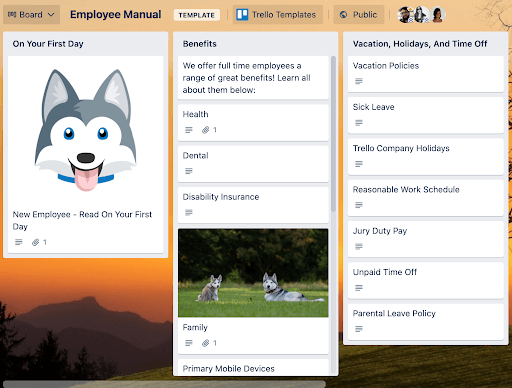Click description icon on Jury Duty Pay card
Viewport: 512px width, 388px height.
[359, 246]
